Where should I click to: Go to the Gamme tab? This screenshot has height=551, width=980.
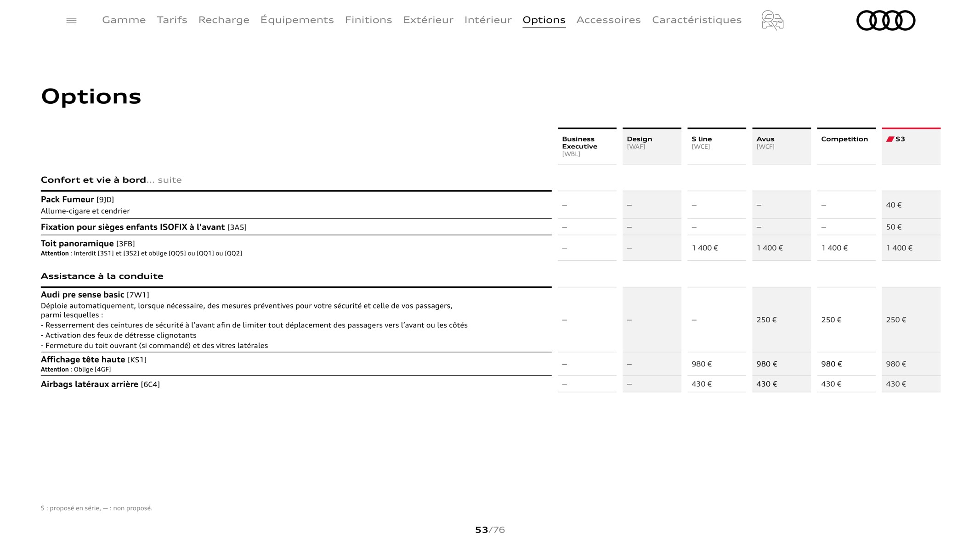tap(124, 20)
